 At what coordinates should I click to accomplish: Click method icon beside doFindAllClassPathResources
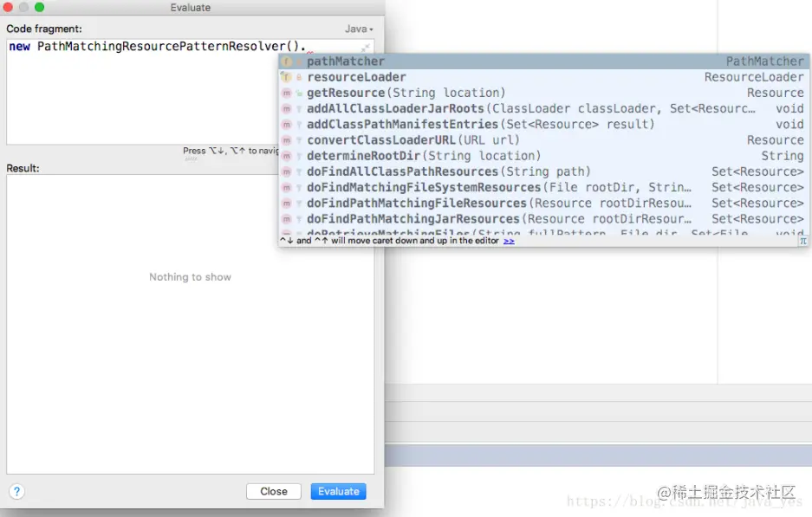[x=286, y=171]
